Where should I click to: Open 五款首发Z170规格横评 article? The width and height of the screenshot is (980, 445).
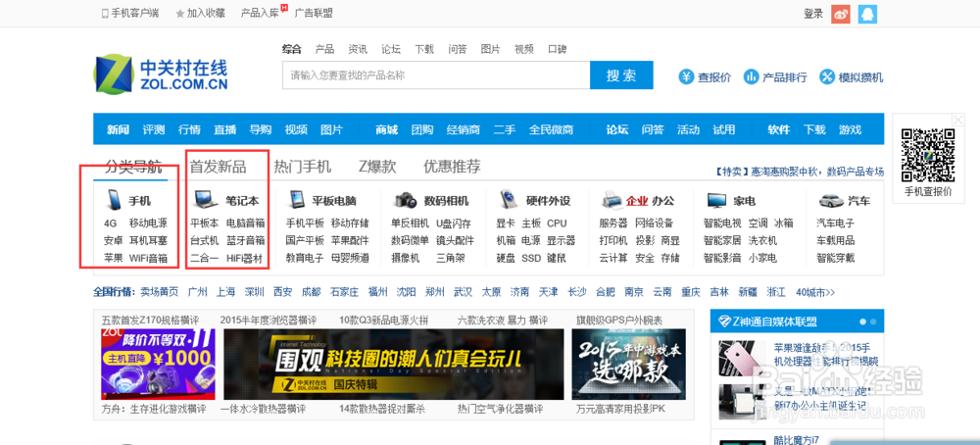[x=150, y=320]
